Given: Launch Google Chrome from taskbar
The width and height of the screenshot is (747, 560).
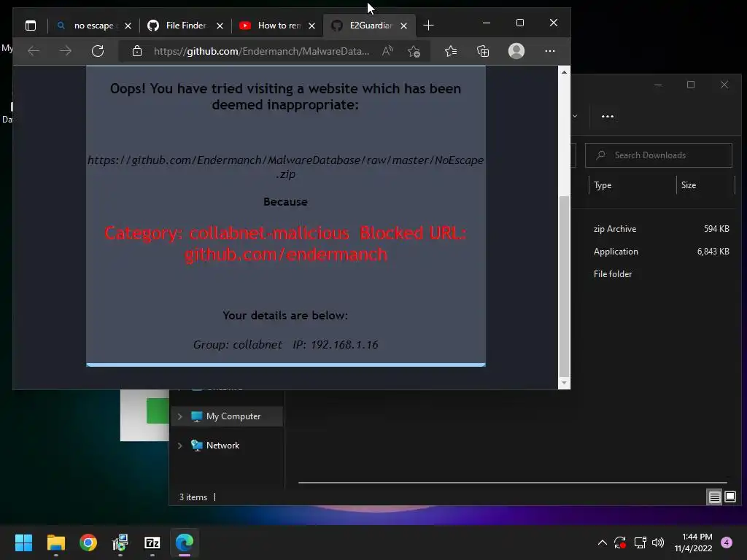Looking at the screenshot, I should click(x=88, y=542).
